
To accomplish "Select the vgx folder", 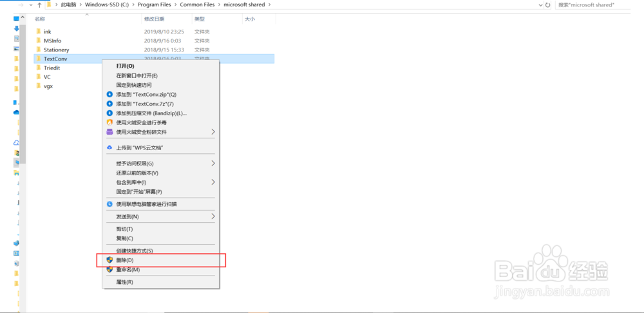I will coord(48,86).
